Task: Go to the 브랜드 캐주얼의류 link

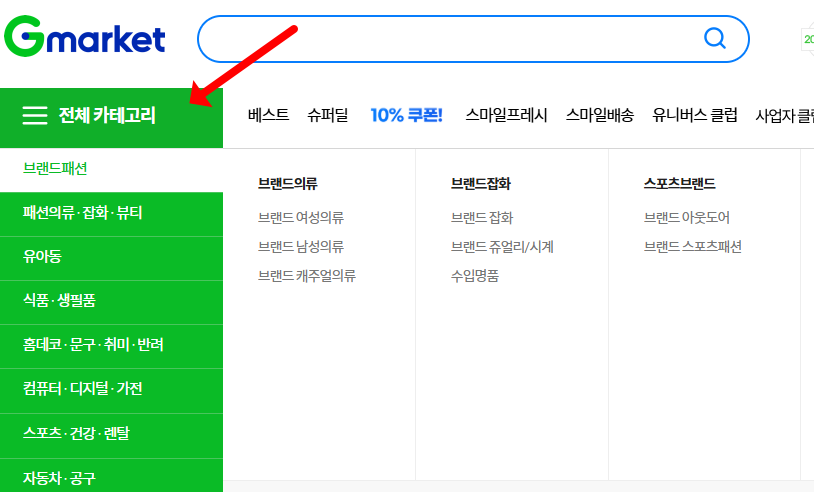Action: pyautogui.click(x=307, y=276)
